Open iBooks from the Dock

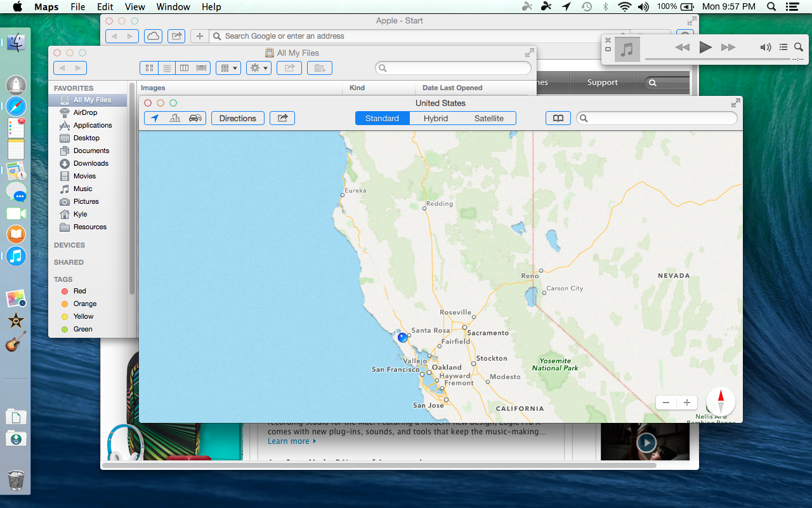[x=16, y=235]
